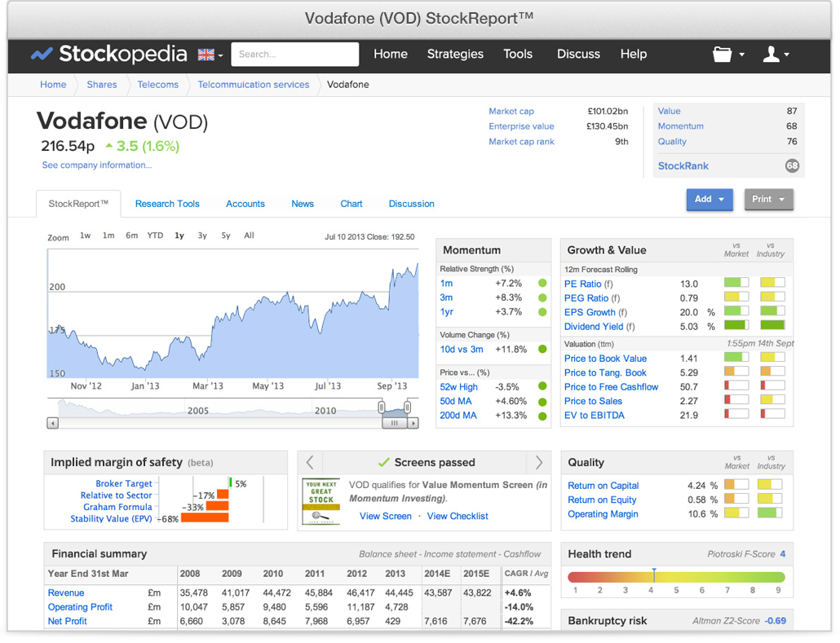Image resolution: width=840 pixels, height=643 pixels.
Task: Click the green indicator for 10d vs 3m
Action: 542,349
